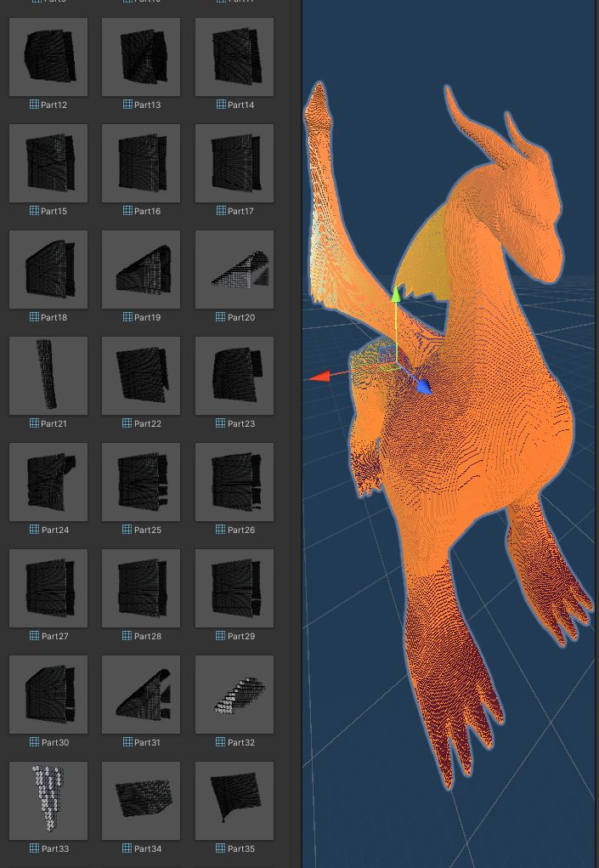Click the mesh grid icon beside Part27
The width and height of the screenshot is (599, 868).
point(34,636)
